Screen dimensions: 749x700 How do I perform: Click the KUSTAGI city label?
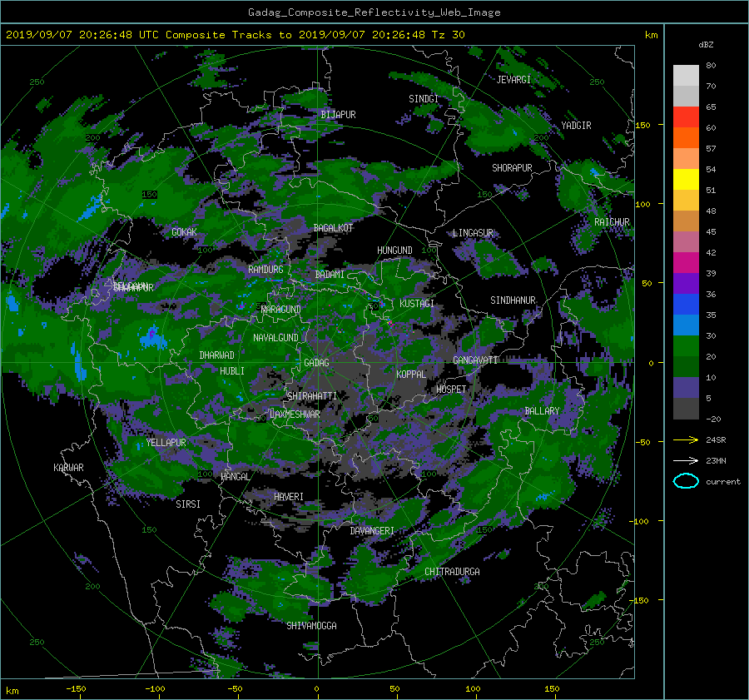click(x=417, y=304)
